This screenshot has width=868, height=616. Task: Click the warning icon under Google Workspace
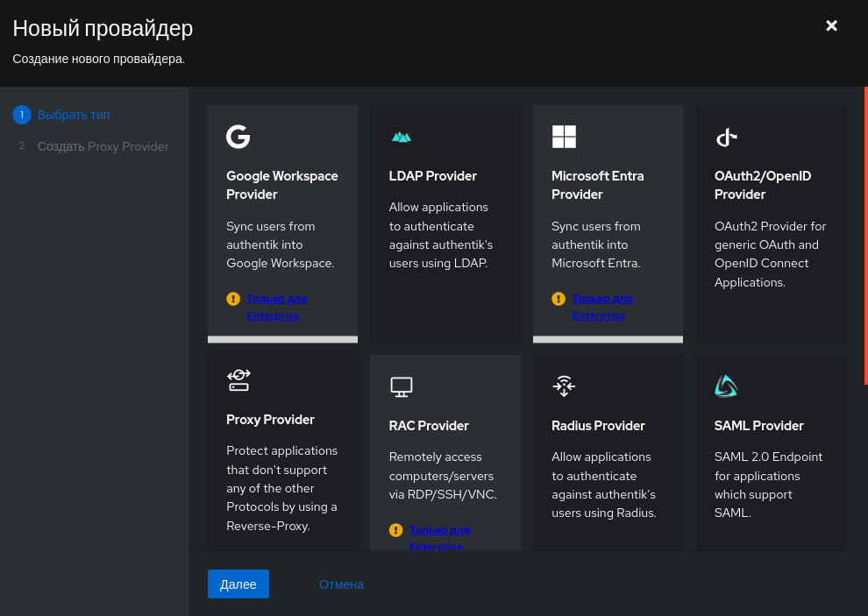(x=233, y=299)
